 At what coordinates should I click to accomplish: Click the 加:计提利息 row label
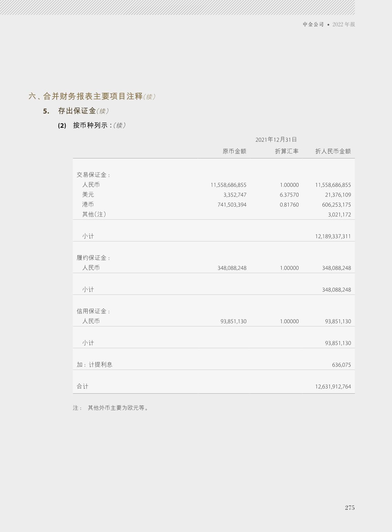coord(95,365)
